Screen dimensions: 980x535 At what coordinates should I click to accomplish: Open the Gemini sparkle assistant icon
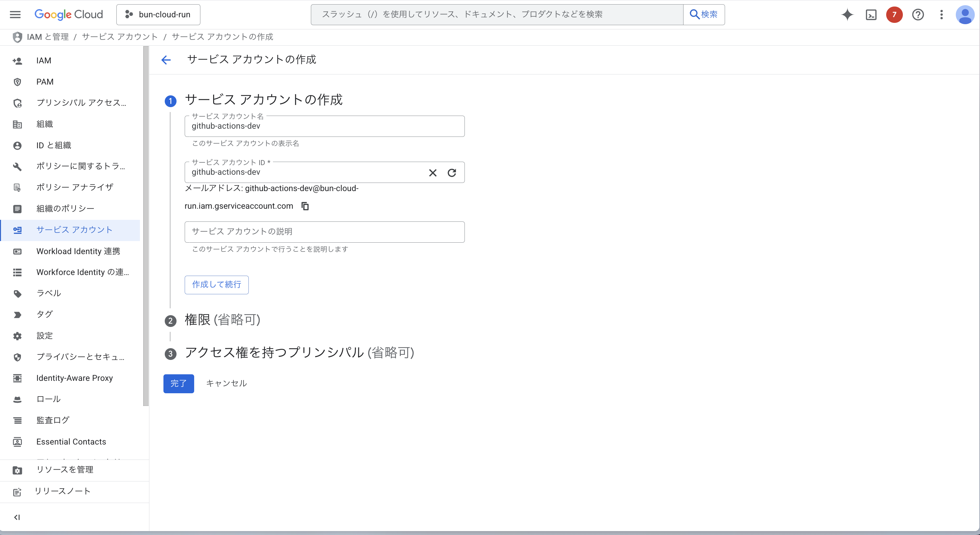(847, 14)
